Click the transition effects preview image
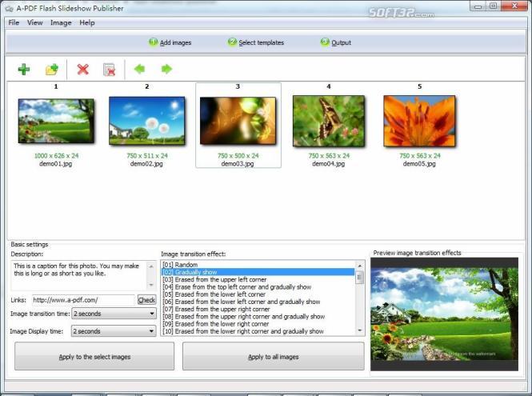 point(444,314)
